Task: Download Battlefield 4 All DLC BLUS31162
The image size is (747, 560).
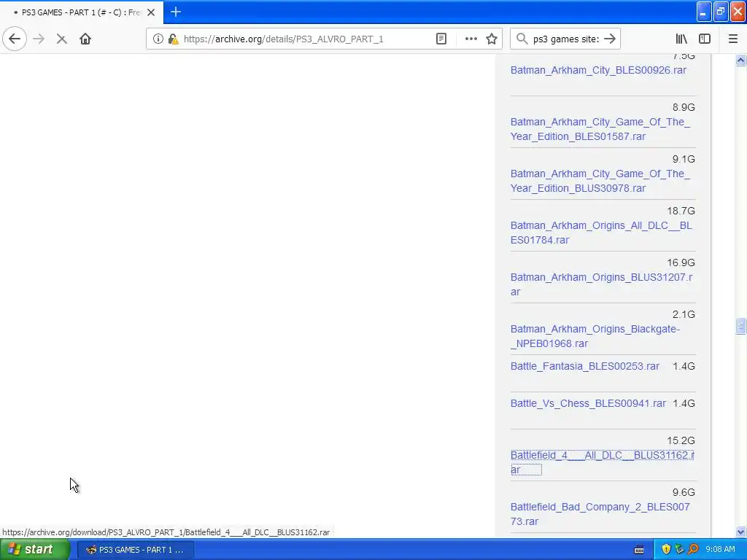Action: (602, 462)
